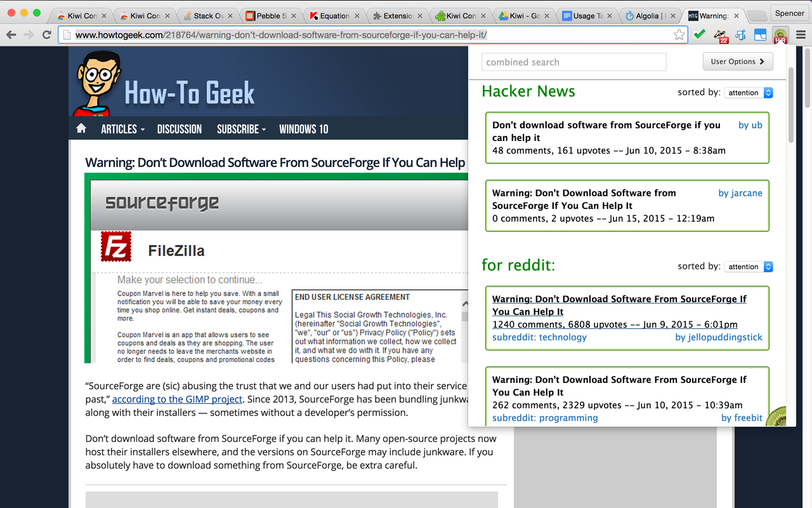The image size is (812, 508).
Task: Open author profile 'by ub'
Action: [x=750, y=125]
